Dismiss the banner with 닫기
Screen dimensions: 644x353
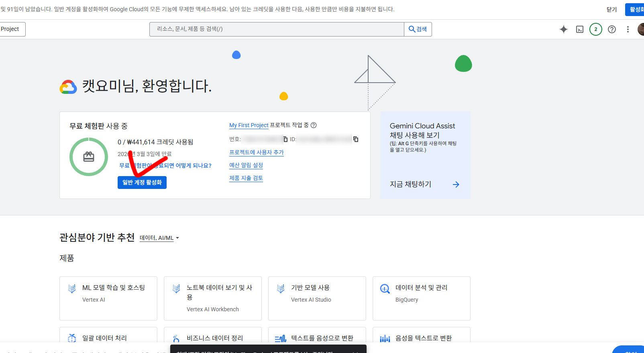tap(611, 10)
